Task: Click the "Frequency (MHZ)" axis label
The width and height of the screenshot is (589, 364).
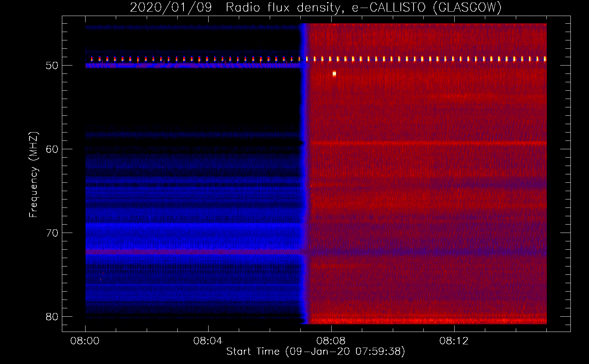Action: pos(33,175)
